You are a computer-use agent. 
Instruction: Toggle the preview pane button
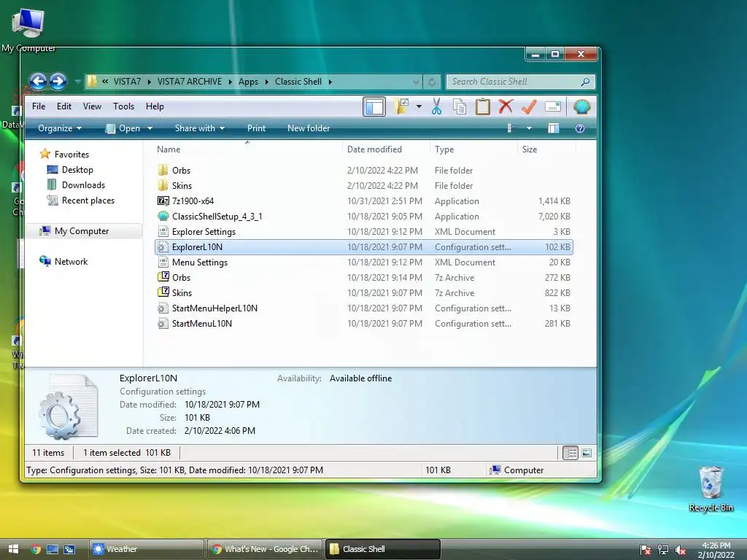pos(553,128)
